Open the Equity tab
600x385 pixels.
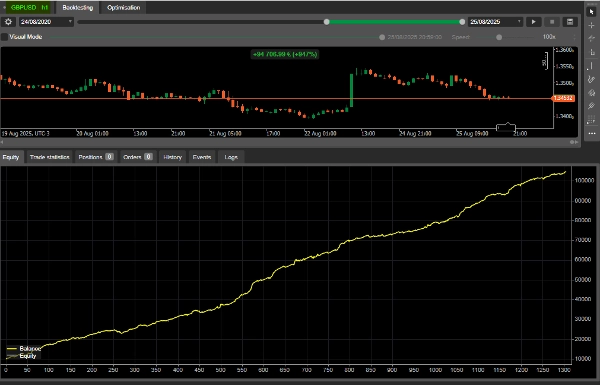pos(11,157)
